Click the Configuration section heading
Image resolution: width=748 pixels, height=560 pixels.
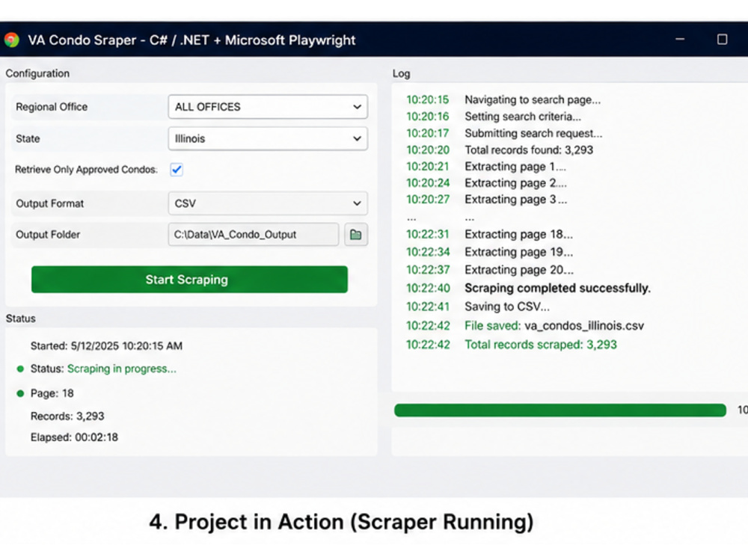click(x=37, y=73)
